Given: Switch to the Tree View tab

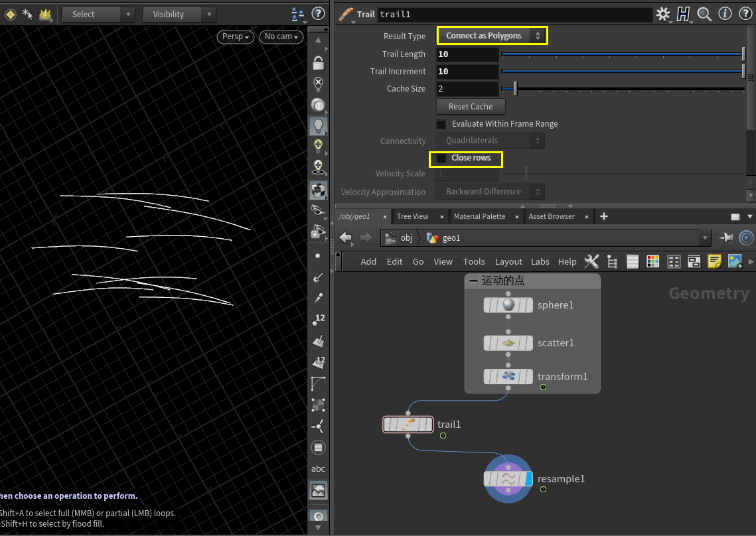Looking at the screenshot, I should tap(413, 216).
